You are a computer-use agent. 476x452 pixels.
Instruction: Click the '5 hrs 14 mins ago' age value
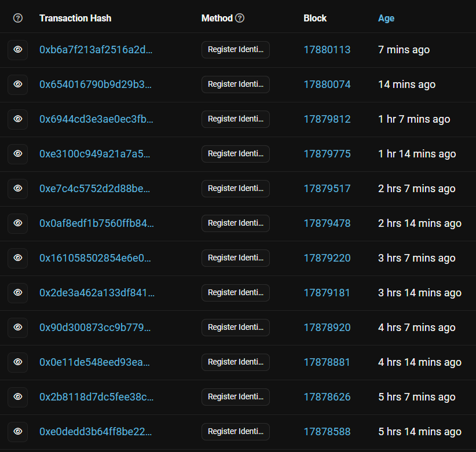click(x=420, y=432)
